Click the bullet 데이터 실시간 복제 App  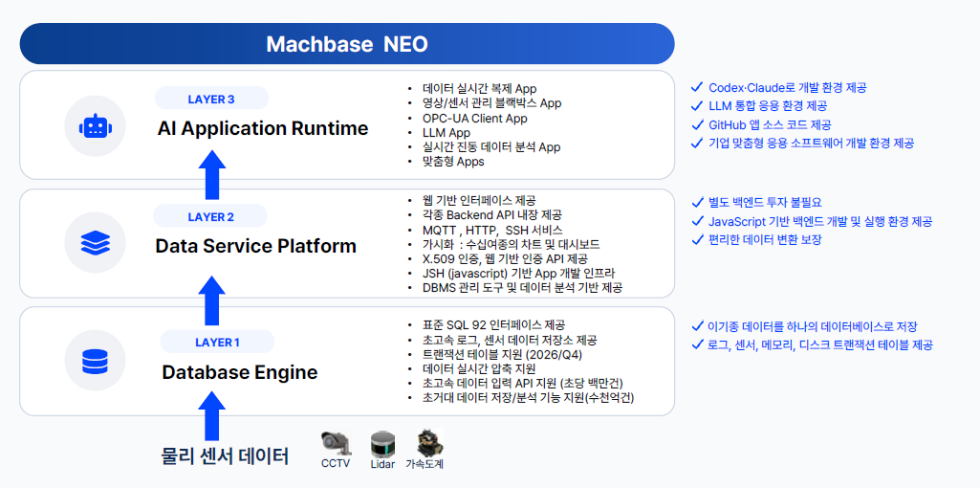(479, 89)
